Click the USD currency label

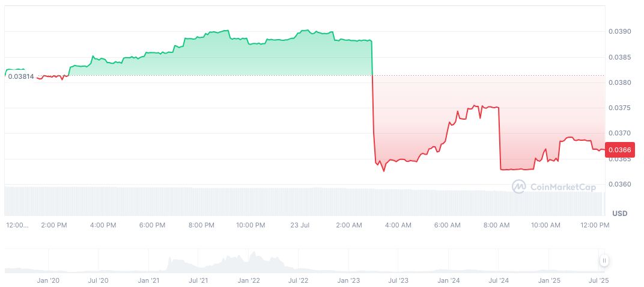[619, 214]
